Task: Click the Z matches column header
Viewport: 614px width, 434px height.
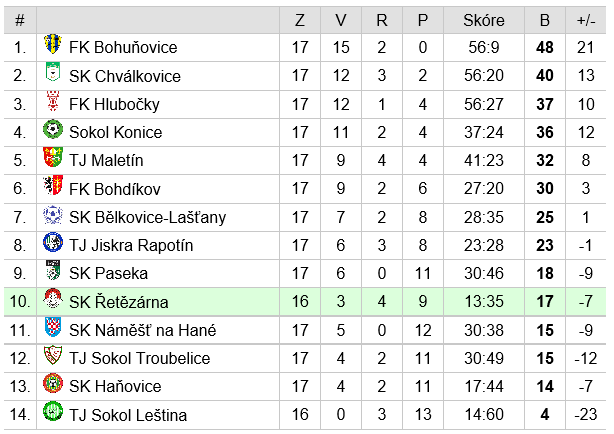Action: [300, 20]
